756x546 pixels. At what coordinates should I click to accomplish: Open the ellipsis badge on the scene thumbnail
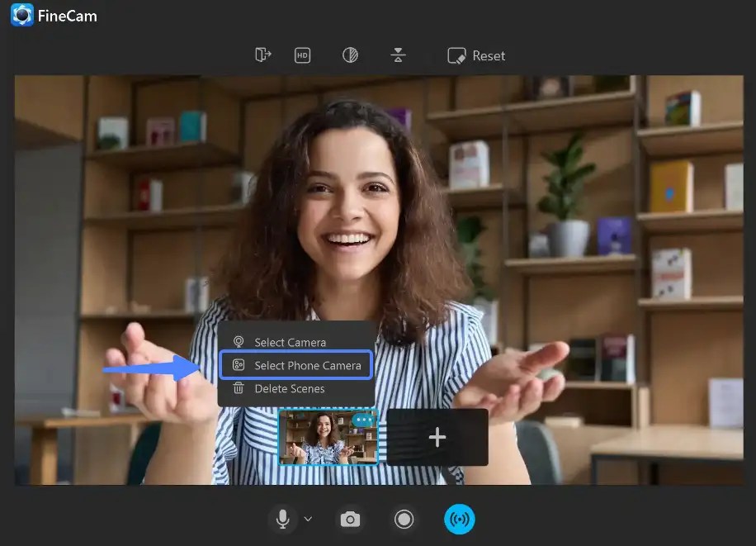pos(363,420)
